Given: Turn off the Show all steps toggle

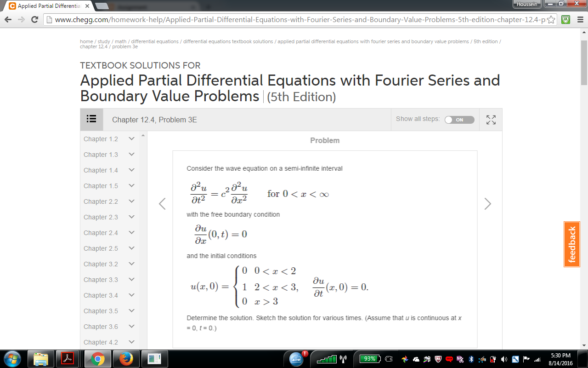Looking at the screenshot, I should (x=459, y=119).
